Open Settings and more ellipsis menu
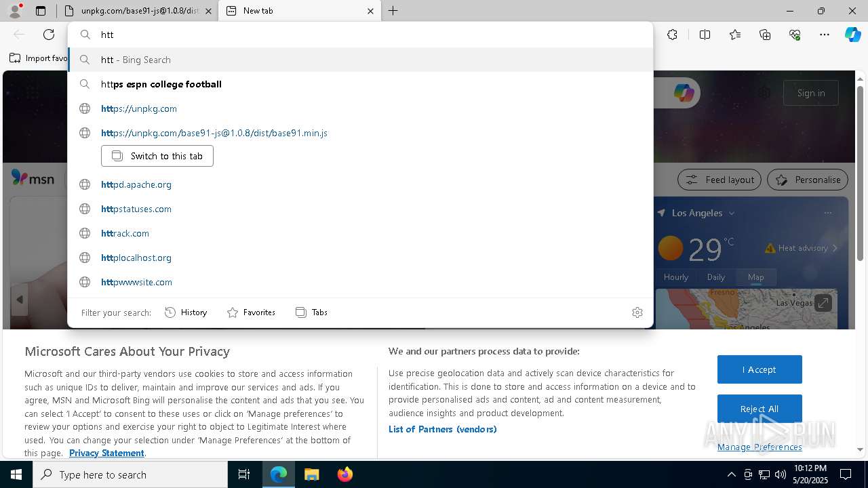Viewport: 868px width, 488px height. 825,35
